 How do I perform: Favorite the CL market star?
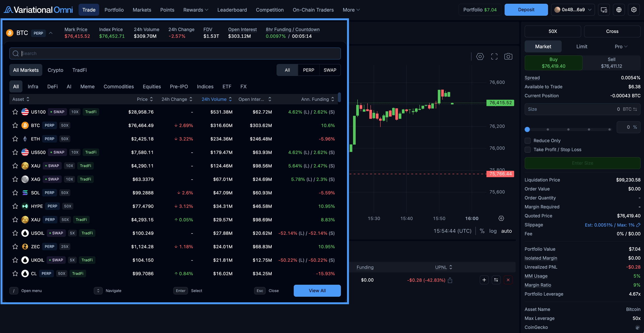tap(15, 273)
